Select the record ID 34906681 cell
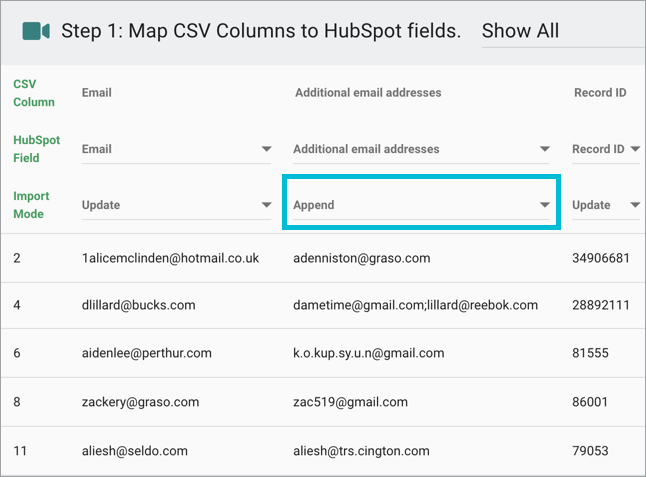This screenshot has height=477, width=646. pyautogui.click(x=601, y=258)
